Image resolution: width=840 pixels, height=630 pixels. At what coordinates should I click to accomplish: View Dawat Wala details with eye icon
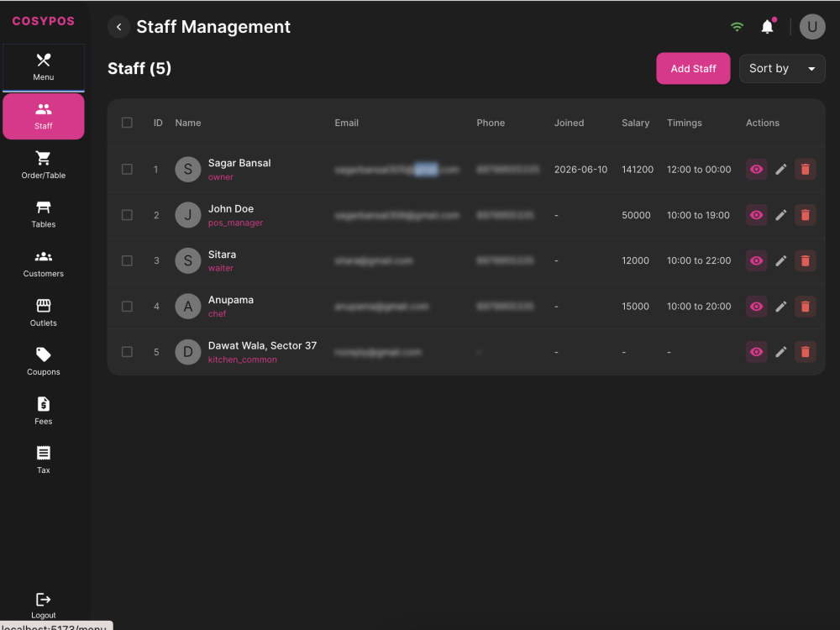click(757, 352)
